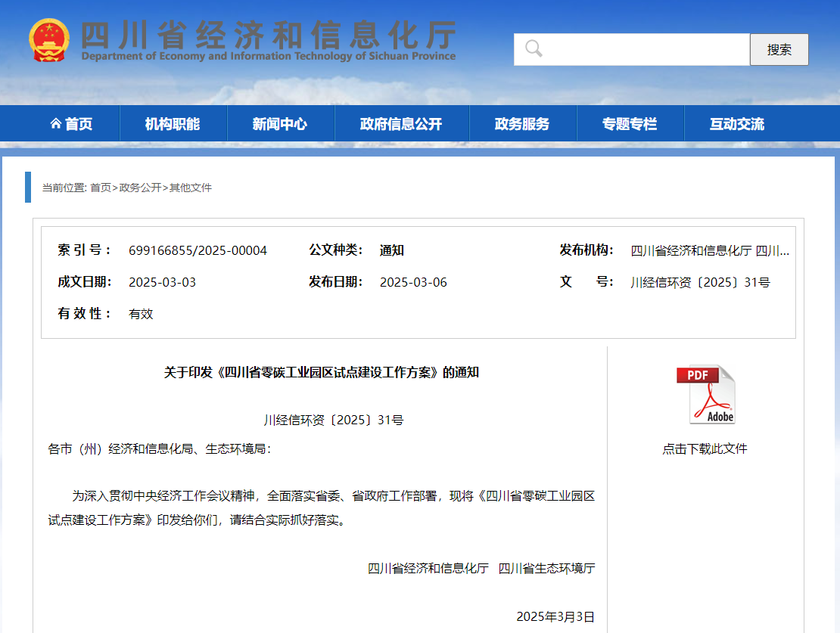Click the truncated 发布机构 value text
Image resolution: width=840 pixels, height=633 pixels.
(710, 250)
